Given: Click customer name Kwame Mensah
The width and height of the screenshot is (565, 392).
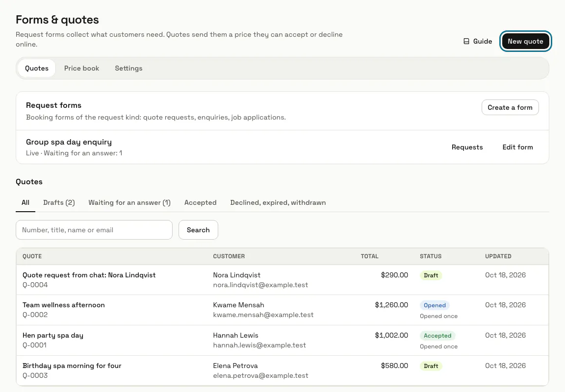Looking at the screenshot, I should 238,305.
